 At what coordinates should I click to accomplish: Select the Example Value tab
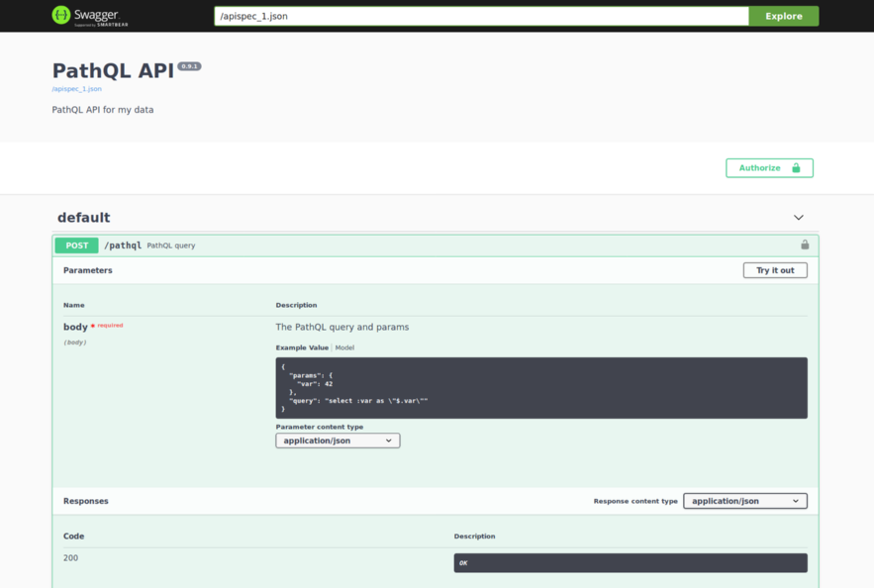302,347
